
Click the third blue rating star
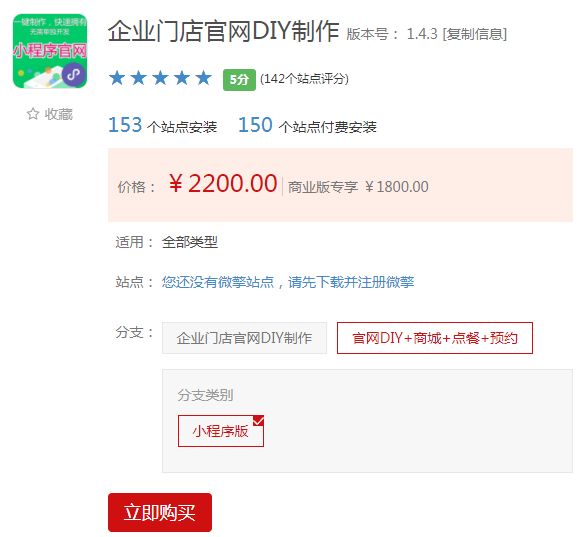[x=160, y=78]
